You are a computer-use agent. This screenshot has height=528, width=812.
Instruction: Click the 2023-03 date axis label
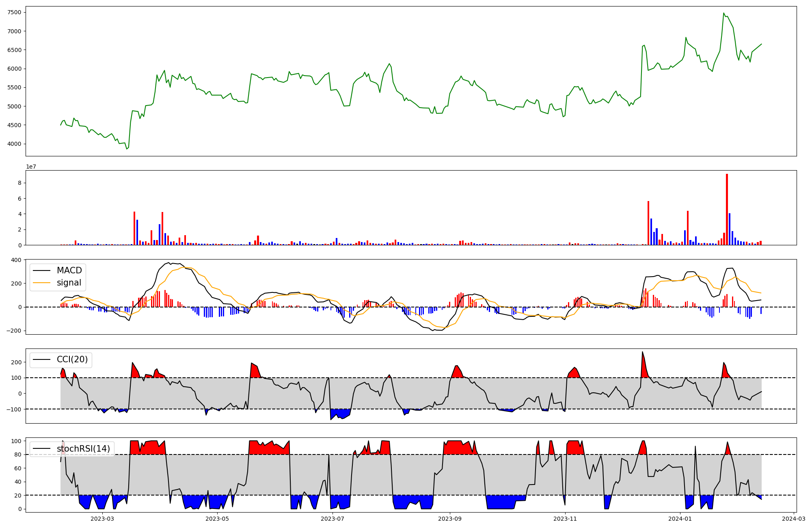tap(102, 519)
